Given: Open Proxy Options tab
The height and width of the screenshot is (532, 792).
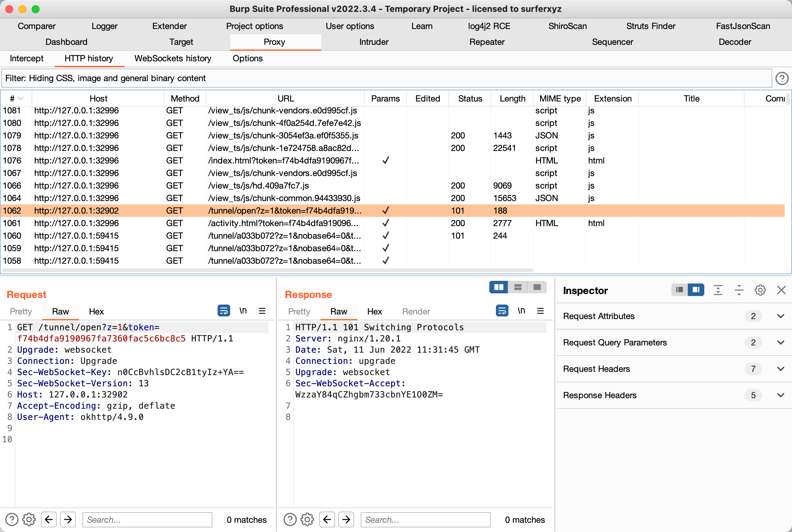Looking at the screenshot, I should [x=247, y=59].
